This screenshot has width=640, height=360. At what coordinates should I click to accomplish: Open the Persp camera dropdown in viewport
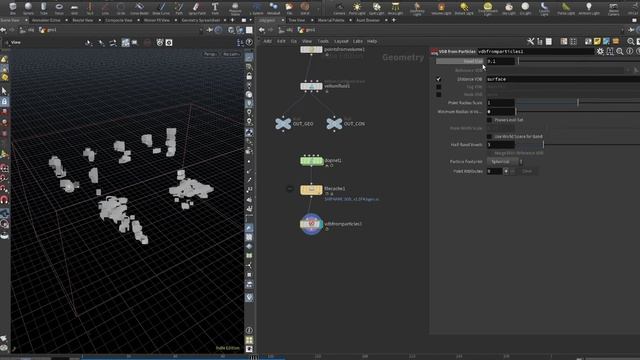pyautogui.click(x=210, y=54)
